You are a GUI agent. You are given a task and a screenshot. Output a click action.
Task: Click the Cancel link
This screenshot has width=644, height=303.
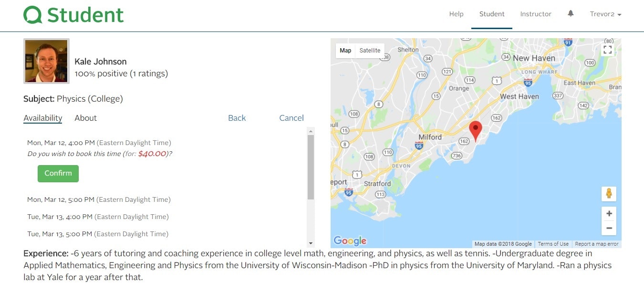[291, 118]
